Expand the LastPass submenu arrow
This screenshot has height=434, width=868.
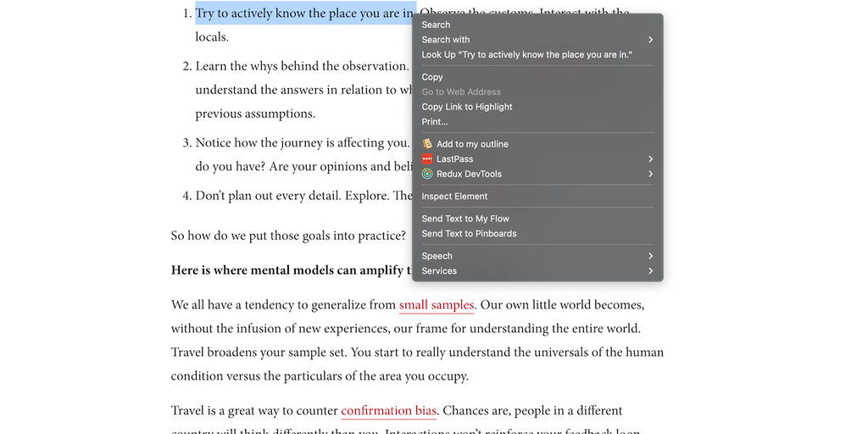(x=651, y=159)
